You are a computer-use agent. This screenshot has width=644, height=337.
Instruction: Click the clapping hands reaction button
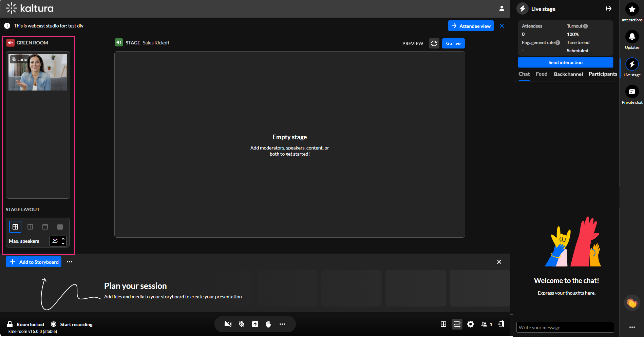click(632, 303)
